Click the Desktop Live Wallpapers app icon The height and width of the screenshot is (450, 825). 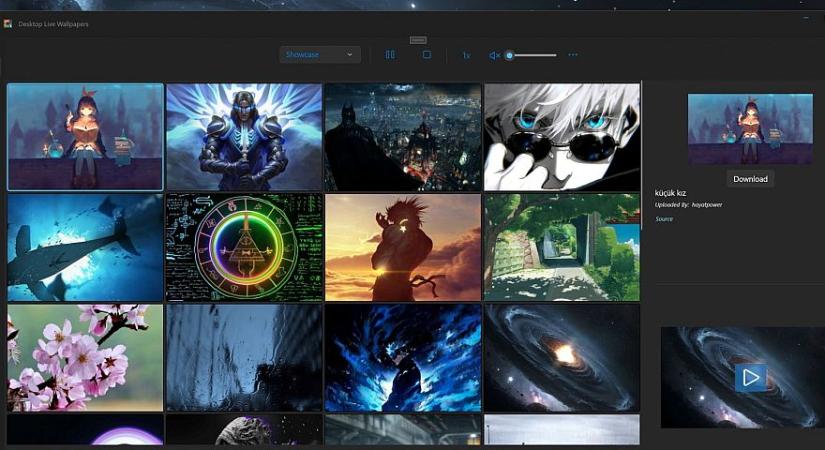pyautogui.click(x=8, y=24)
